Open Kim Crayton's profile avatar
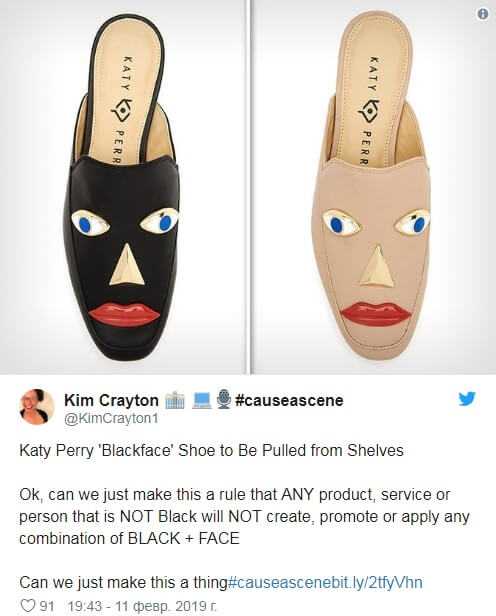Image resolution: width=496 pixels, height=616 pixels. pyautogui.click(x=37, y=407)
